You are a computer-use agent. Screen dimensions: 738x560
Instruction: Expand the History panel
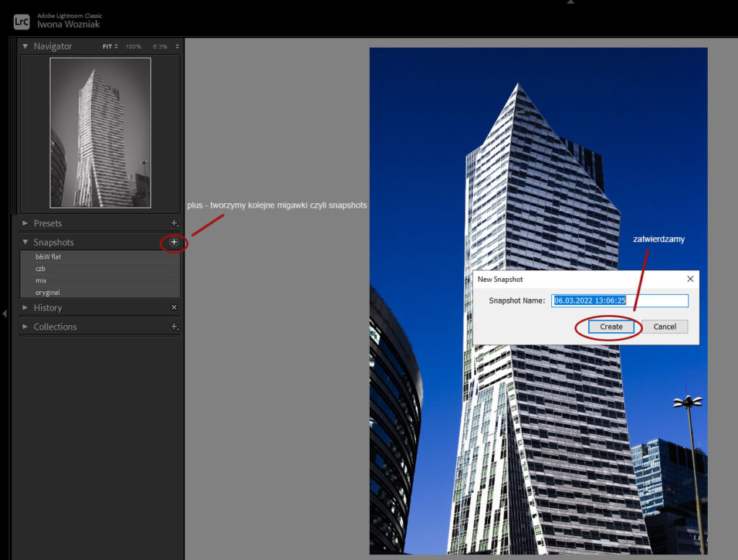pyautogui.click(x=24, y=307)
